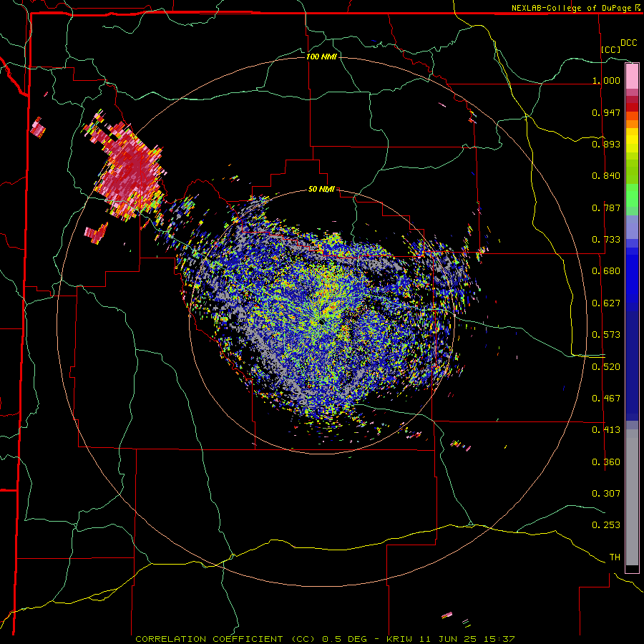This screenshot has width=644, height=644.
Task: Pick the light pink swatch atop the color bar
Action: coord(632,76)
